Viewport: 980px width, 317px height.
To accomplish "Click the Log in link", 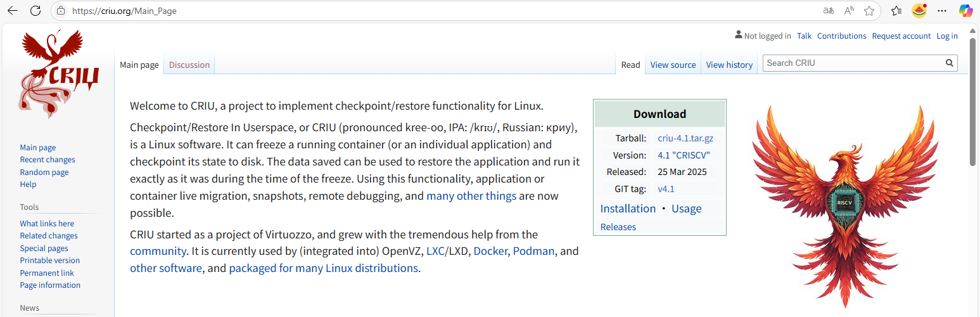I will pyautogui.click(x=947, y=36).
